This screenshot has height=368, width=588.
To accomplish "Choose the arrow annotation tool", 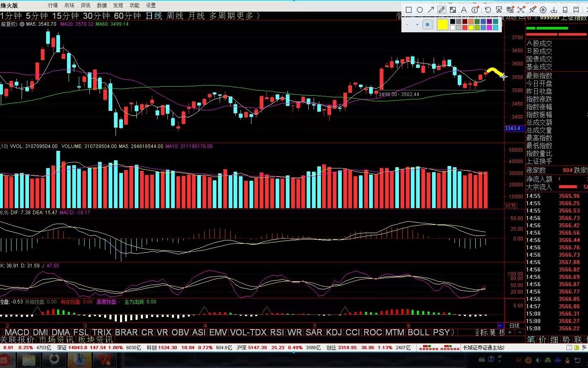I will pos(431,10).
